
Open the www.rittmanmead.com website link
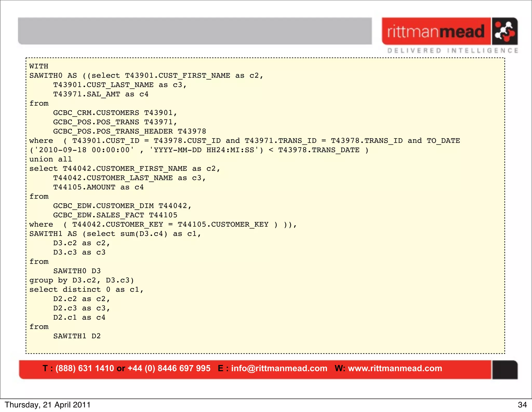(395, 368)
